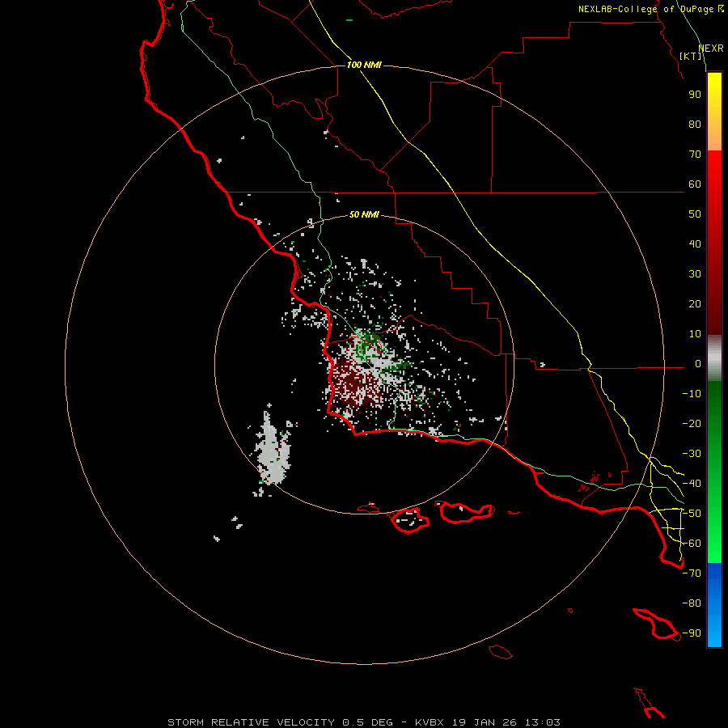Click the 10 value on the velocity scale
The image size is (728, 728).
pos(695,334)
